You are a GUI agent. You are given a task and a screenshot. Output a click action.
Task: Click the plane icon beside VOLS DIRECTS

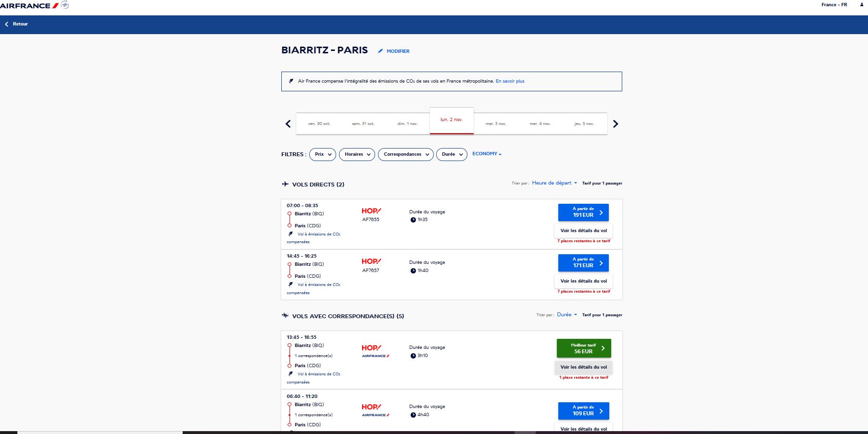click(x=285, y=184)
